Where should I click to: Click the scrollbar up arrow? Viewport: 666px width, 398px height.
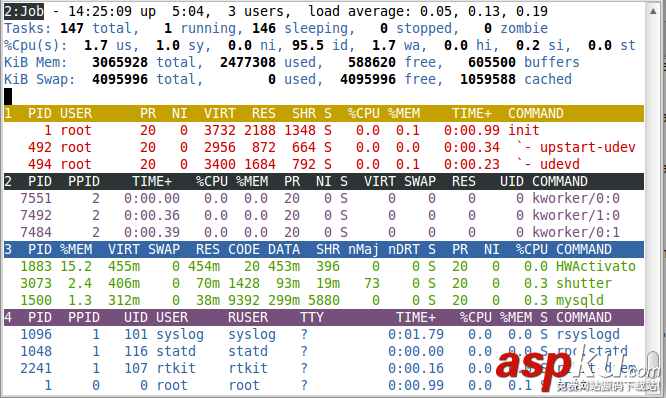(x=653, y=11)
